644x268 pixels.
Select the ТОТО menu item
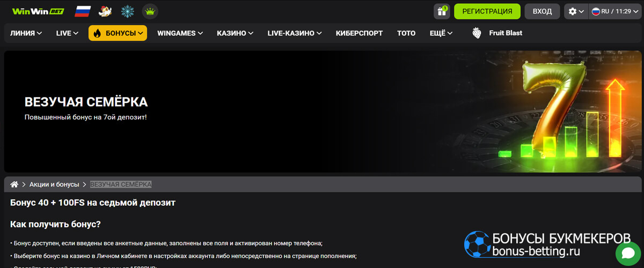[406, 33]
